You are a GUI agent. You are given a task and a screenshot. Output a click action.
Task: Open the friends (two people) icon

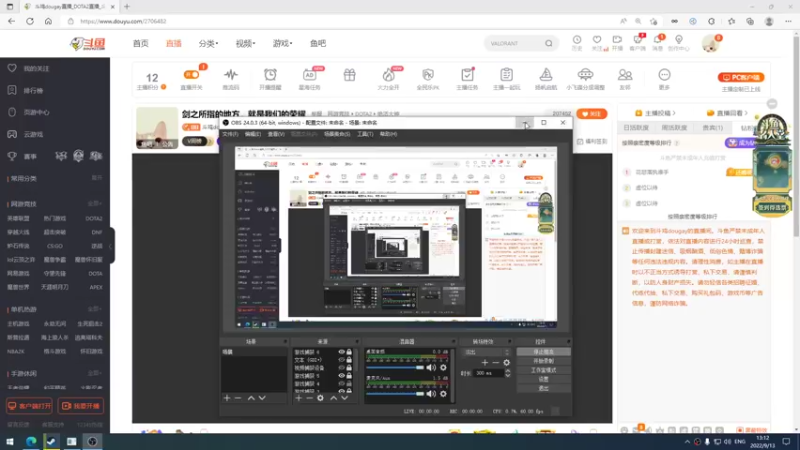coord(624,75)
